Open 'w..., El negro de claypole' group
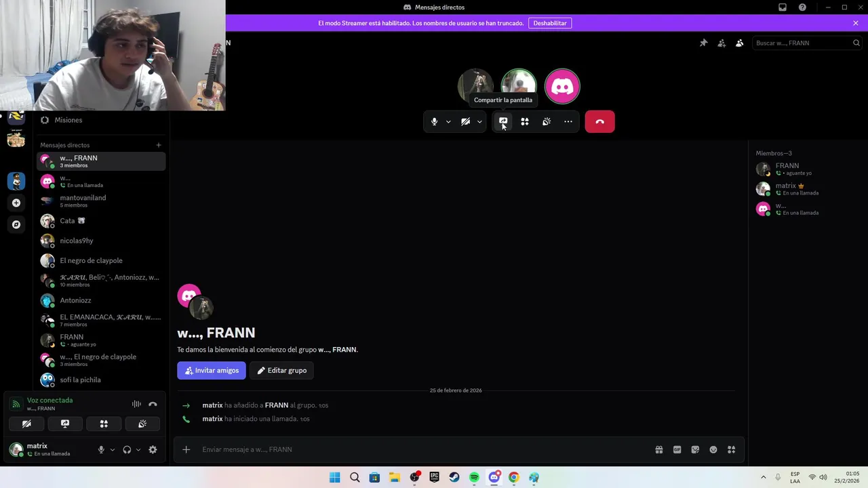The width and height of the screenshot is (868, 488). 101,360
